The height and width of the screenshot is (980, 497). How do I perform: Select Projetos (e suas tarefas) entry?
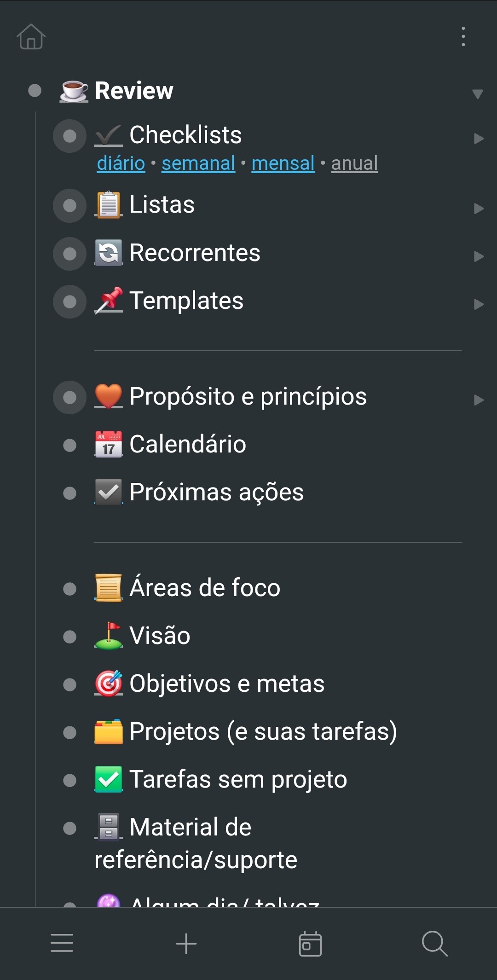tap(263, 731)
